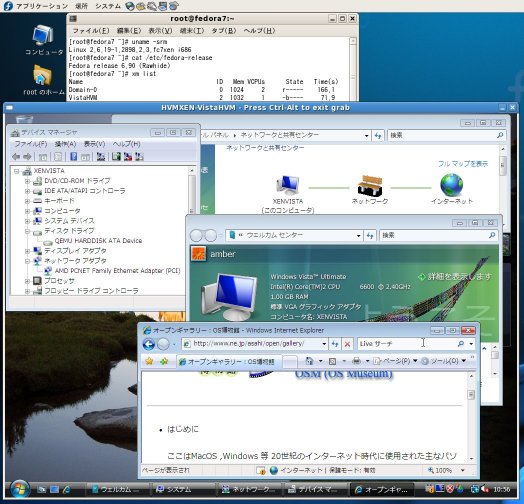This screenshot has width=524, height=504.
Task: Expand the プロセッサ node
Action: [x=27, y=281]
